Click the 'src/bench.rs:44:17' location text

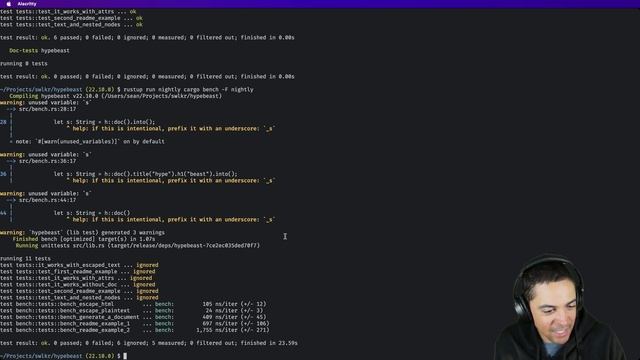(x=47, y=200)
